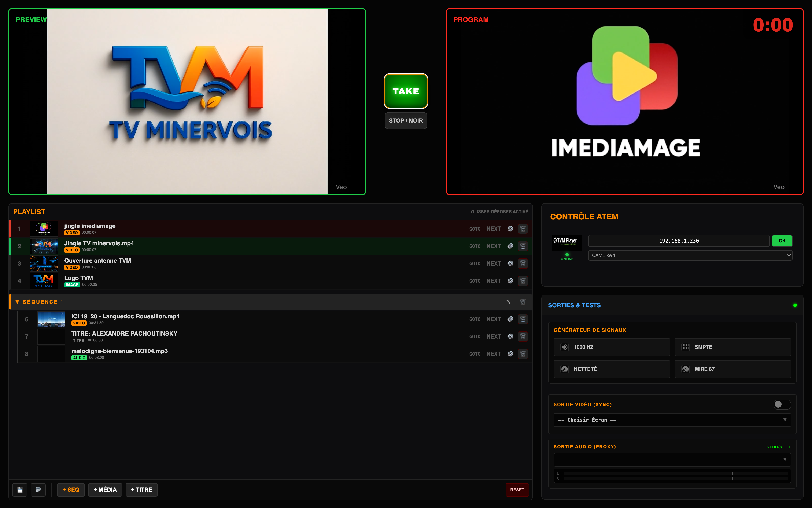
Task: Select the Logo TVM thumbnail
Action: [x=44, y=281]
